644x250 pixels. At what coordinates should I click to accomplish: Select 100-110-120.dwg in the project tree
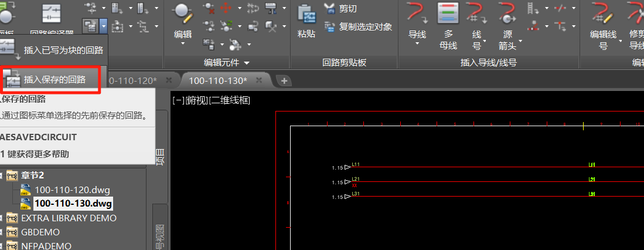coord(72,190)
